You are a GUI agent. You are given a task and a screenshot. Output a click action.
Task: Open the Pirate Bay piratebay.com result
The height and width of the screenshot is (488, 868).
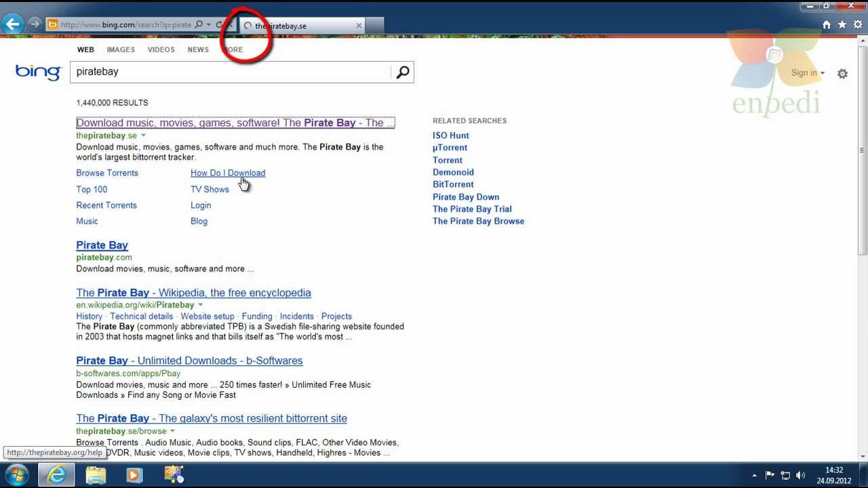point(102,245)
